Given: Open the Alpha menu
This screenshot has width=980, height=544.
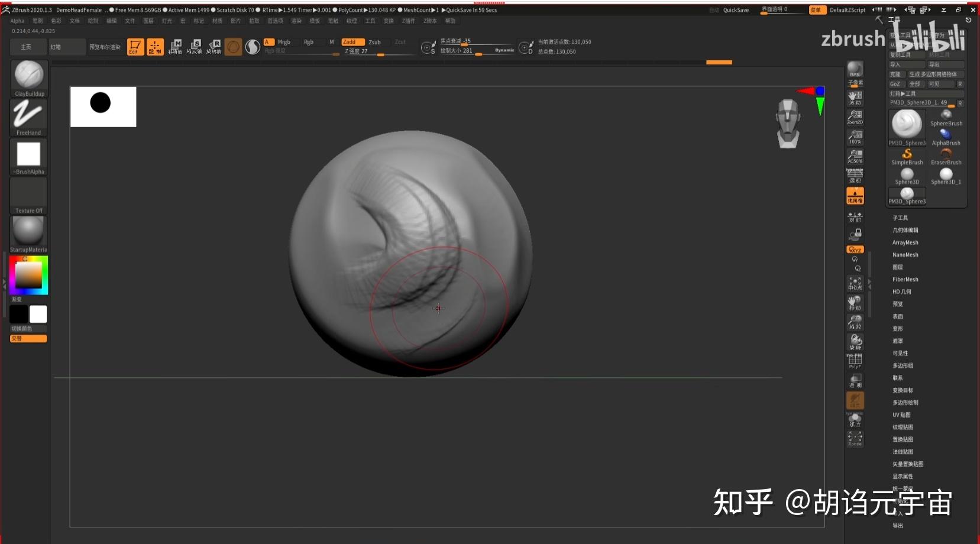Looking at the screenshot, I should [17, 20].
